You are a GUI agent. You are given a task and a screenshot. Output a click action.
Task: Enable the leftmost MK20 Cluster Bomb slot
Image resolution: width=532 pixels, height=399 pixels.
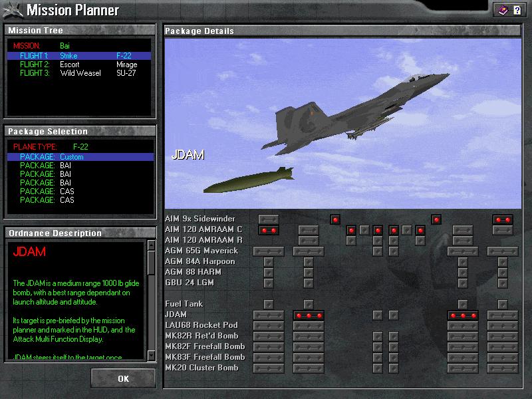269,368
